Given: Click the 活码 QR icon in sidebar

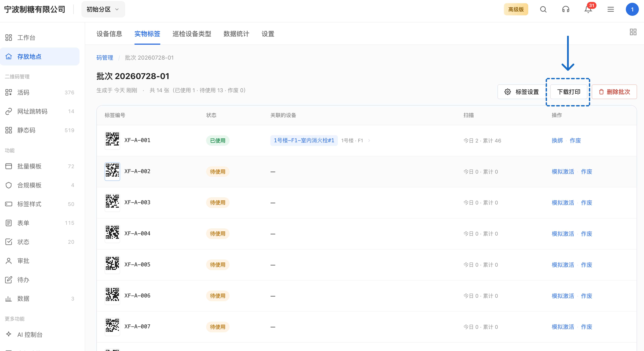Looking at the screenshot, I should click(x=9, y=92).
